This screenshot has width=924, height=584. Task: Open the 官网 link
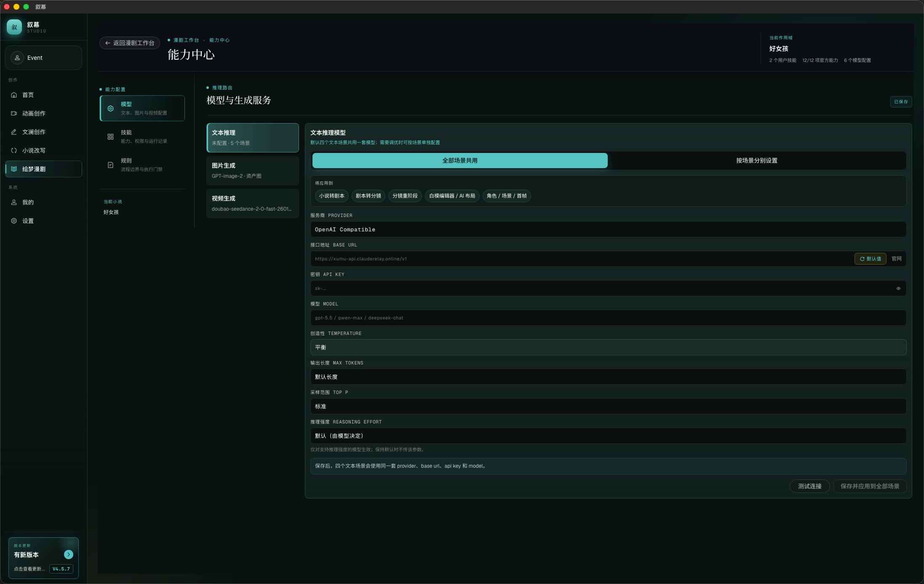click(x=897, y=259)
